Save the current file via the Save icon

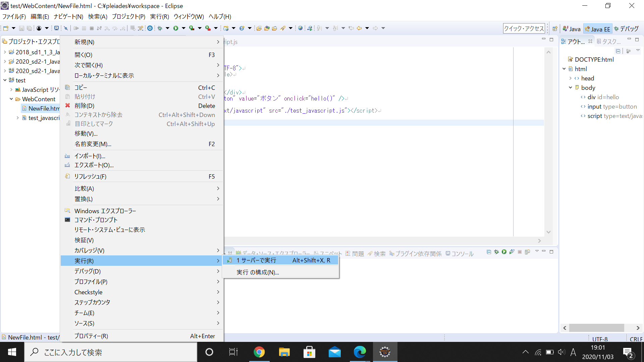tap(22, 28)
